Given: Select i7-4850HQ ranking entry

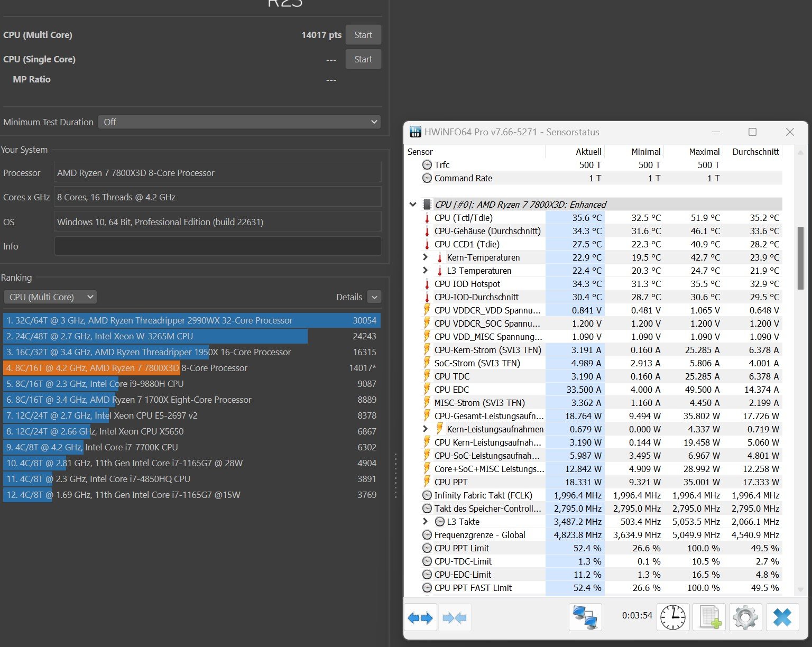Looking at the screenshot, I should tap(191, 479).
